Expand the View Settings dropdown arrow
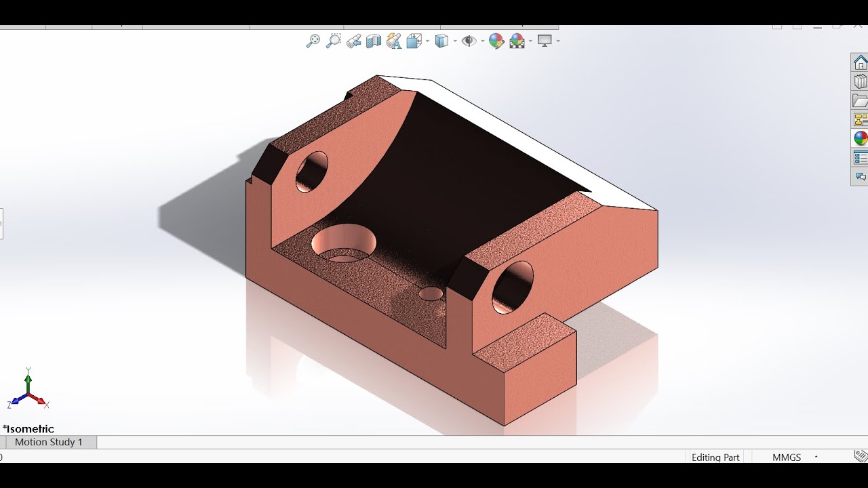This screenshot has height=488, width=868. pos(558,41)
